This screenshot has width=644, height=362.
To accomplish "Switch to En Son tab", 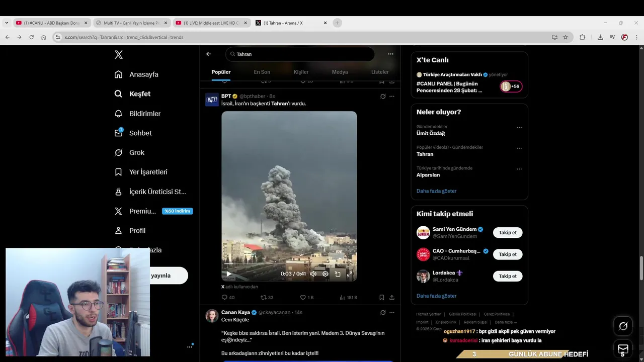I will [262, 72].
